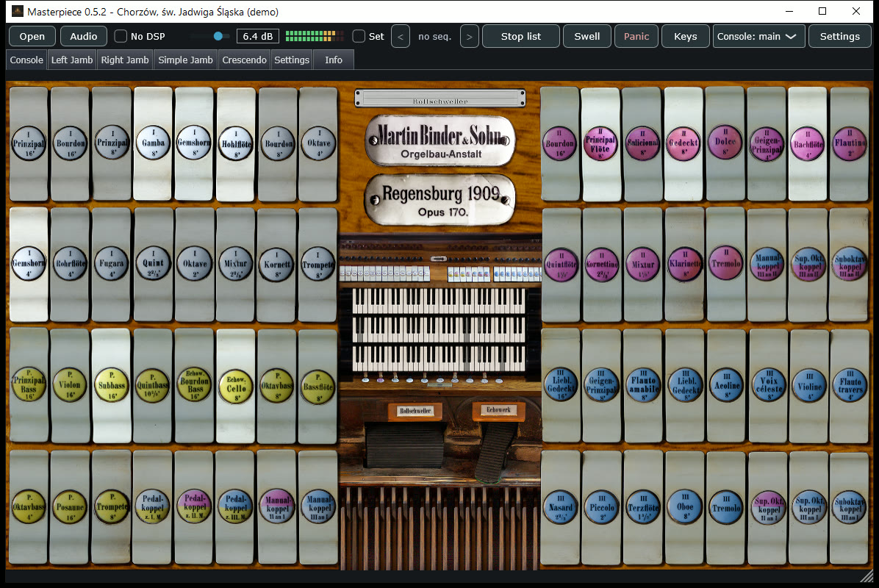879x588 pixels.
Task: Switch to the Right Jamb tab
Action: [x=125, y=60]
